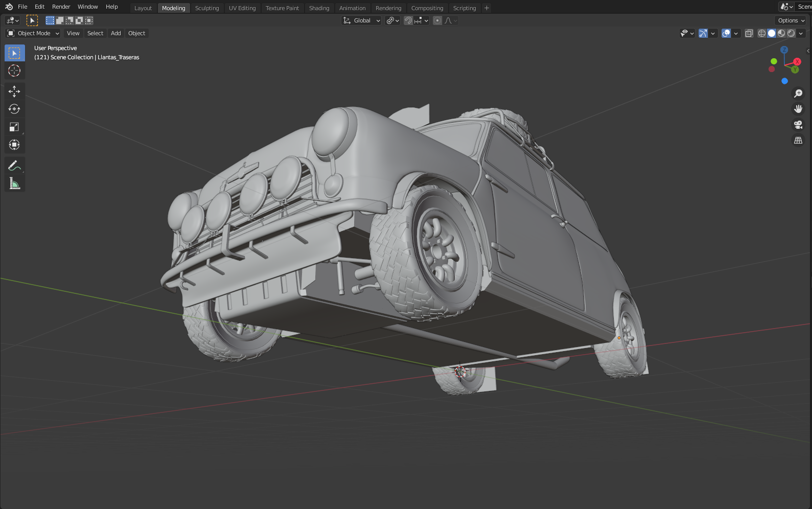Click the Select menu in viewport header
This screenshot has height=509, width=812.
coord(95,33)
